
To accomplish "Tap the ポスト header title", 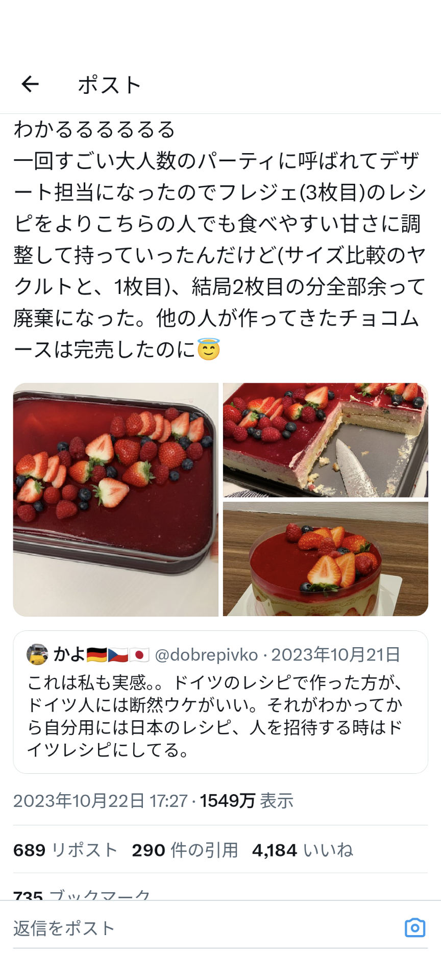I will click(110, 85).
